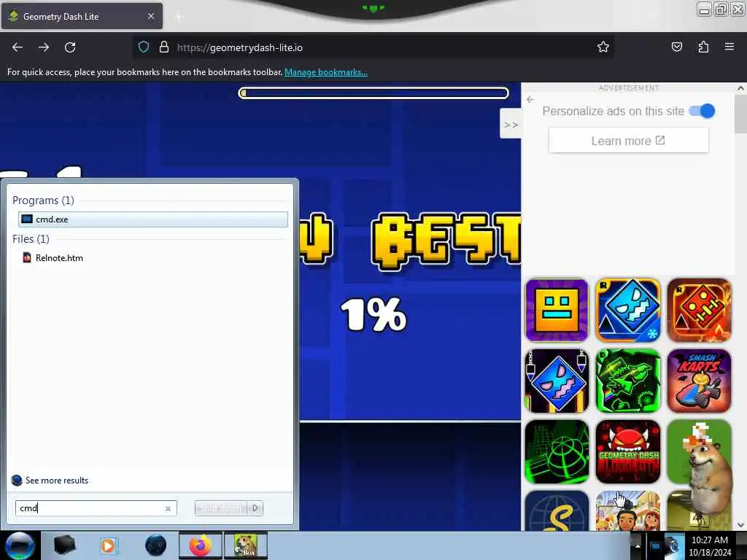Show site security padlock information
747x560 pixels.
tap(164, 47)
